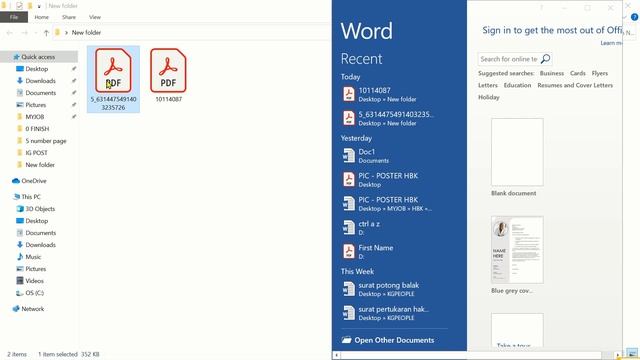Open Pictures under This PC
Screen dimensions: 640x360
tap(36, 269)
